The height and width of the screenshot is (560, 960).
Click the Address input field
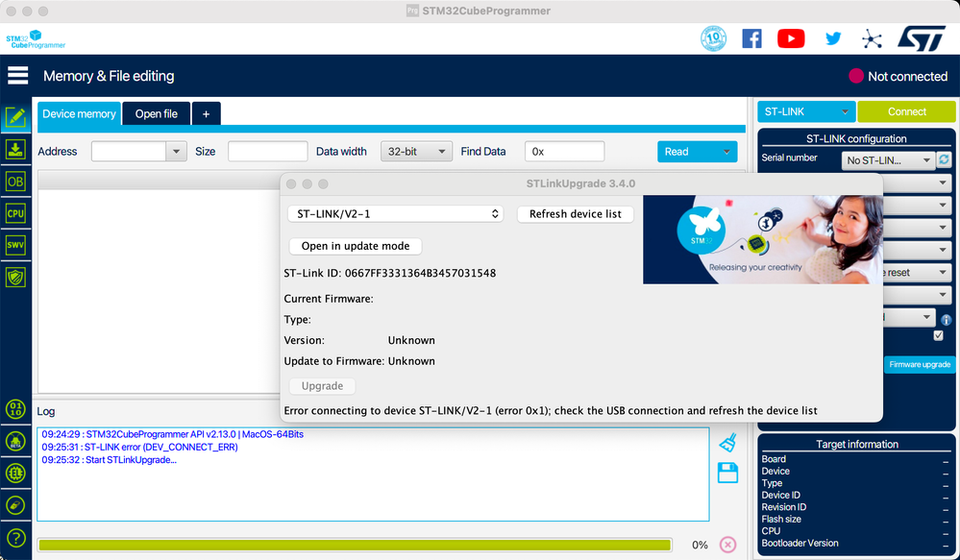[129, 151]
